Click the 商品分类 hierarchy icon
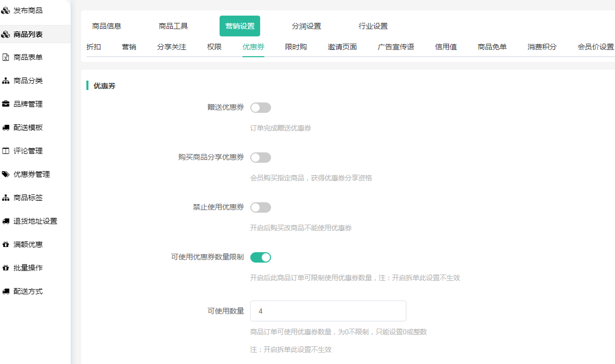 6,81
